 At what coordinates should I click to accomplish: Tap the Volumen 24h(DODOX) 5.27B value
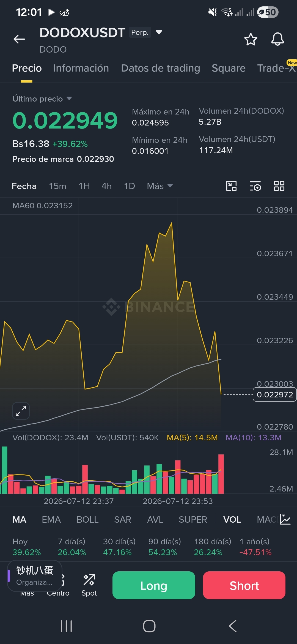point(210,122)
